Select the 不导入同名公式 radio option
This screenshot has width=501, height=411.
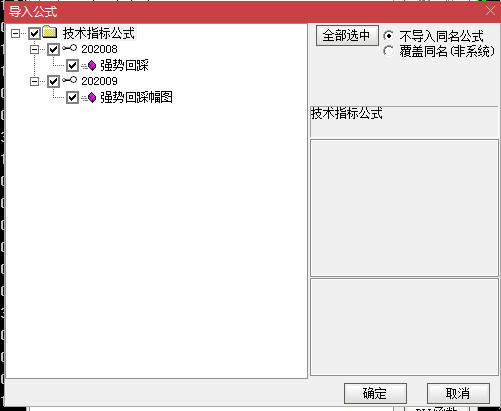coord(388,36)
